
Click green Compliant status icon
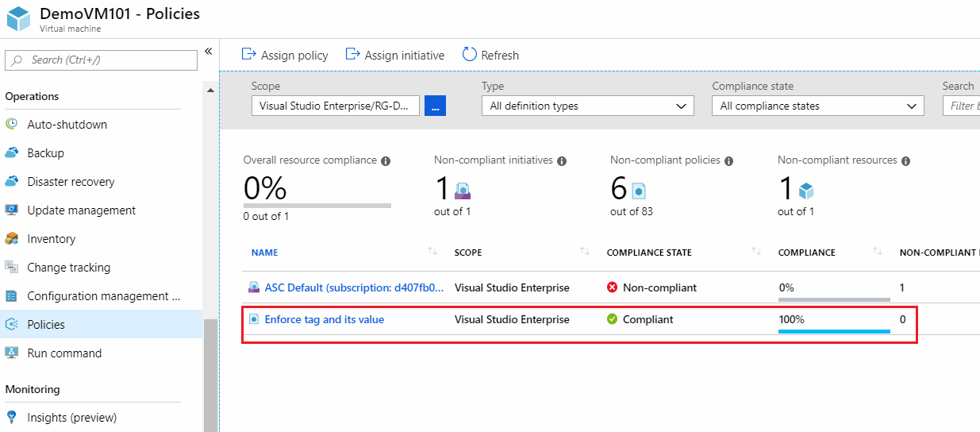pyautogui.click(x=612, y=319)
